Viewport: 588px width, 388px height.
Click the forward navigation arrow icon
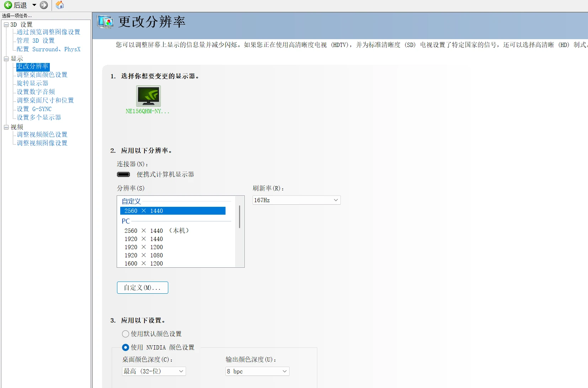coord(44,5)
